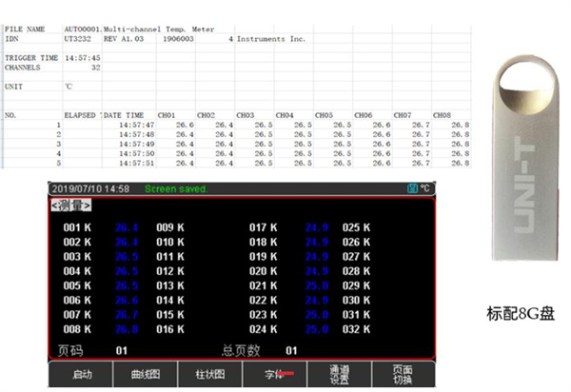
Task: Select the <测量> measurement tab header
Action: click(x=71, y=205)
